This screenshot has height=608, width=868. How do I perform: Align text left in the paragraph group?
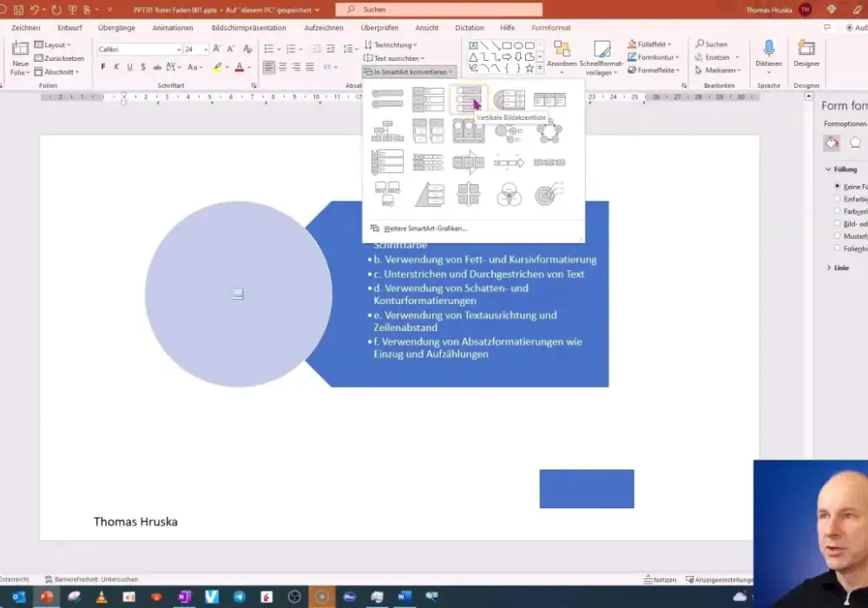tap(268, 67)
